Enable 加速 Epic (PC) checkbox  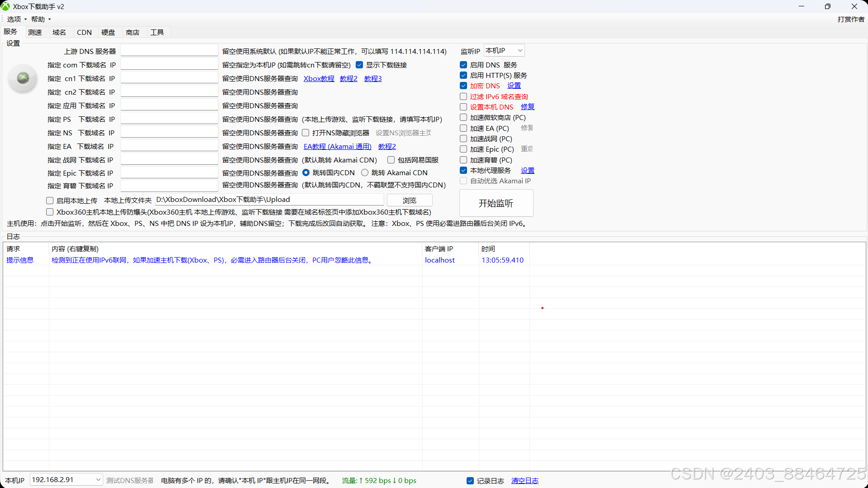pos(463,149)
